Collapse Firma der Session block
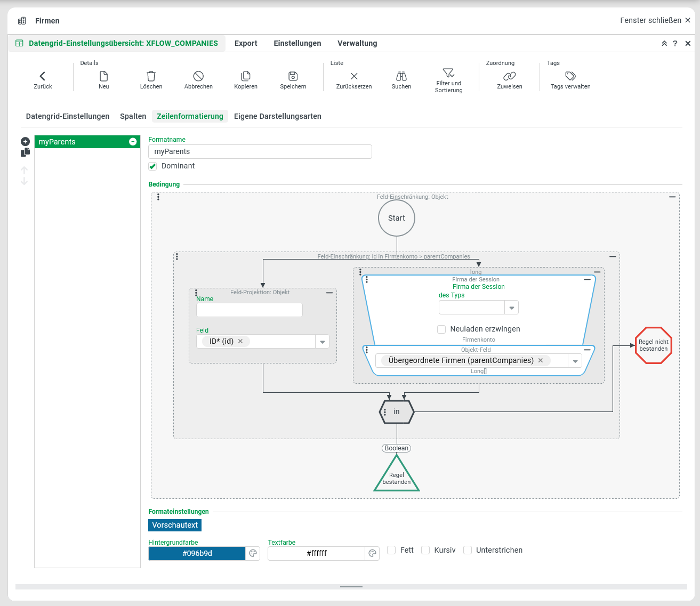The height and width of the screenshot is (606, 700). (x=587, y=279)
